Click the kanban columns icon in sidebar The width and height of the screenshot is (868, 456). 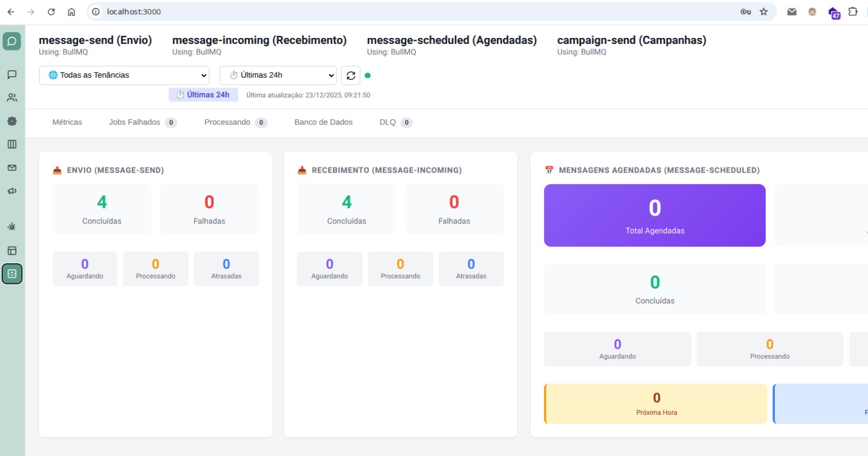(12, 144)
